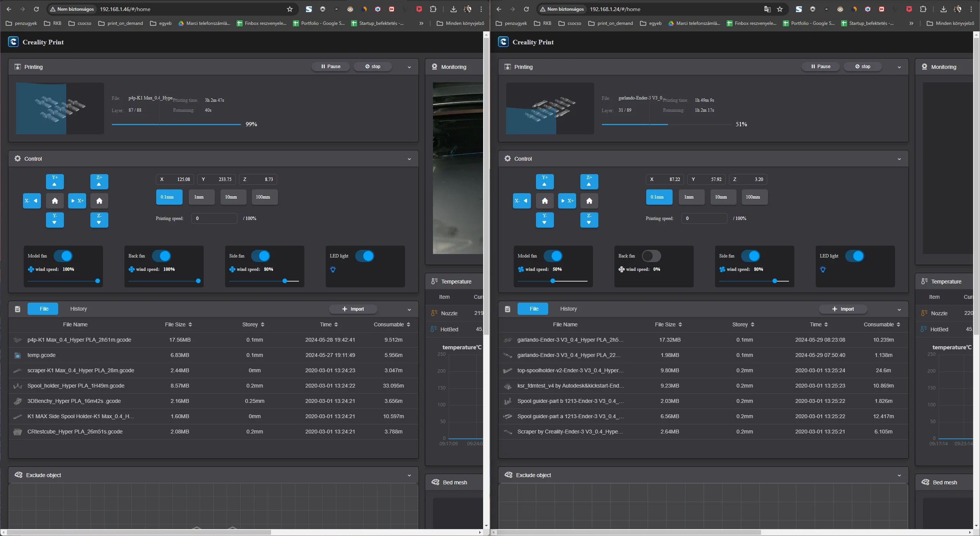The height and width of the screenshot is (536, 980).
Task: Click the Creality Print logo on left
Action: point(13,42)
